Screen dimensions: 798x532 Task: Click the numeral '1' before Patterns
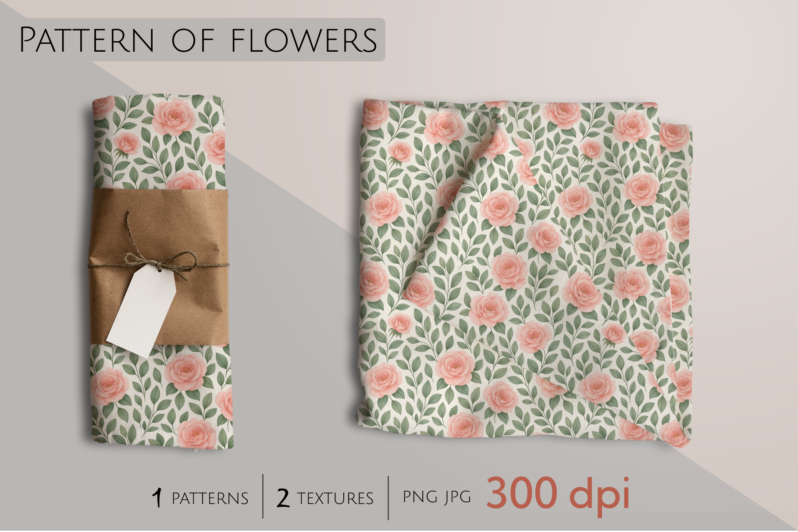point(157,498)
